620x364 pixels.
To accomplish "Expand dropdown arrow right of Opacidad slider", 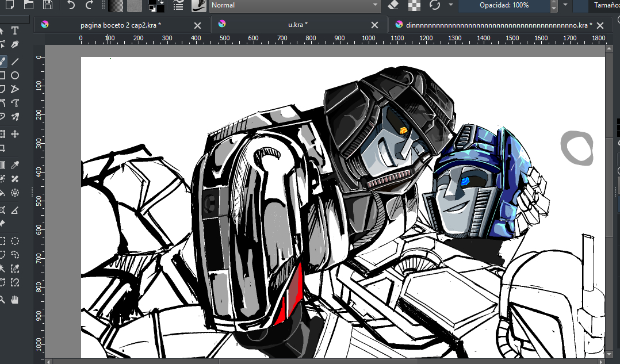I will [565, 5].
